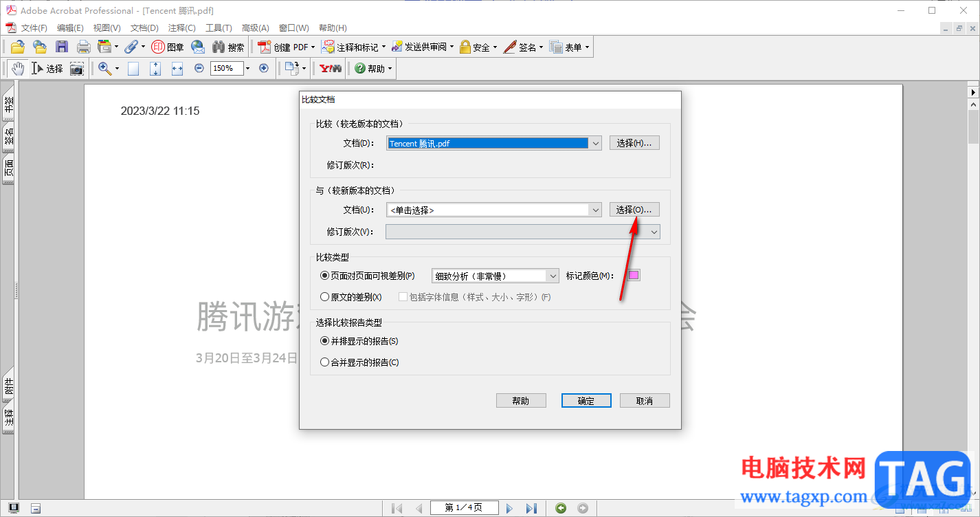980x517 pixels.
Task: Click the 取消 button
Action: pyautogui.click(x=645, y=401)
